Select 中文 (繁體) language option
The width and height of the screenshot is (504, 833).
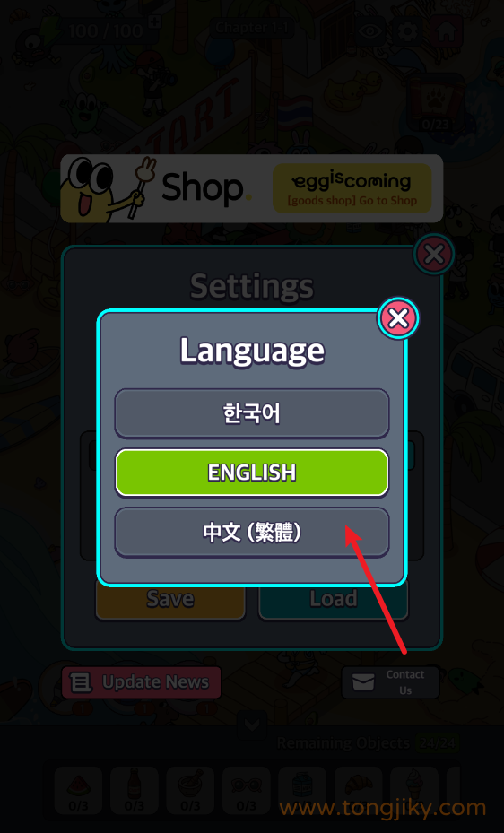(x=252, y=532)
